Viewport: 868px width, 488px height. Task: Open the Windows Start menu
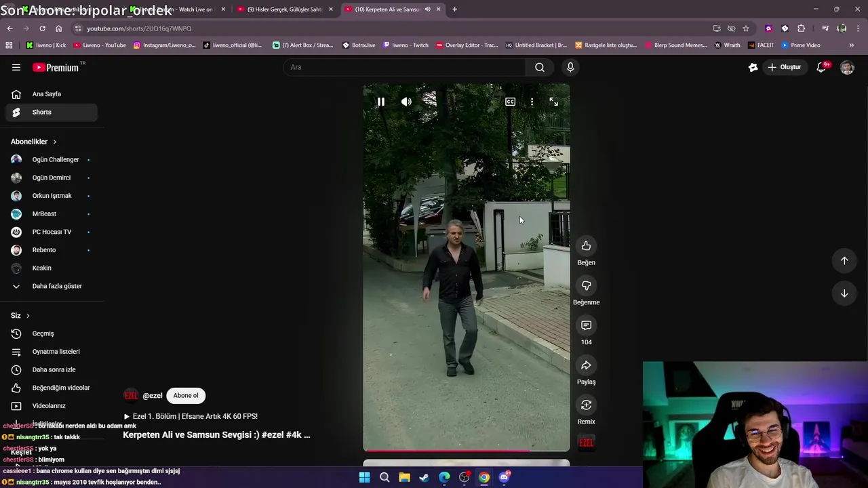tap(364, 477)
